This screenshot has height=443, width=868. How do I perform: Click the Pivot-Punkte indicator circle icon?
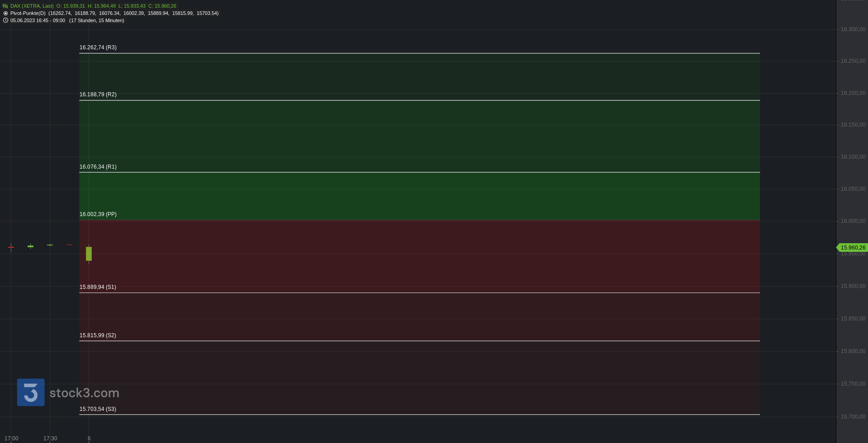point(5,13)
